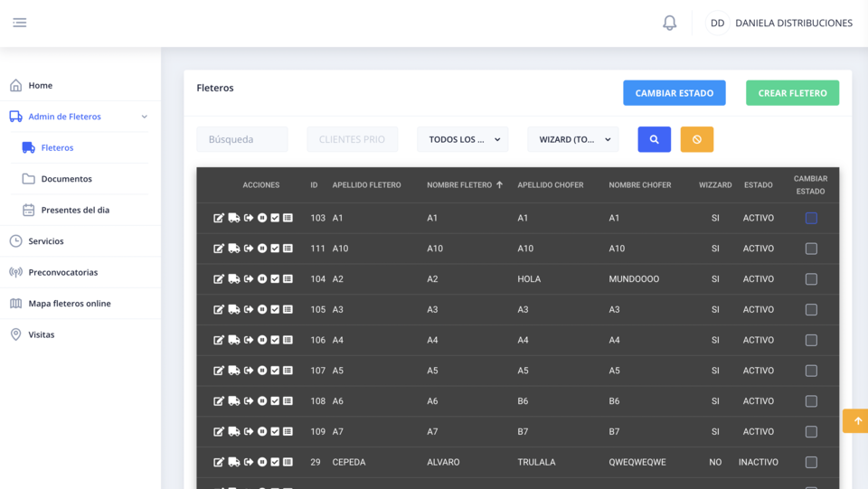This screenshot has width=868, height=489.
Task: Click the pause icon in CEPEDA row
Action: click(x=262, y=461)
